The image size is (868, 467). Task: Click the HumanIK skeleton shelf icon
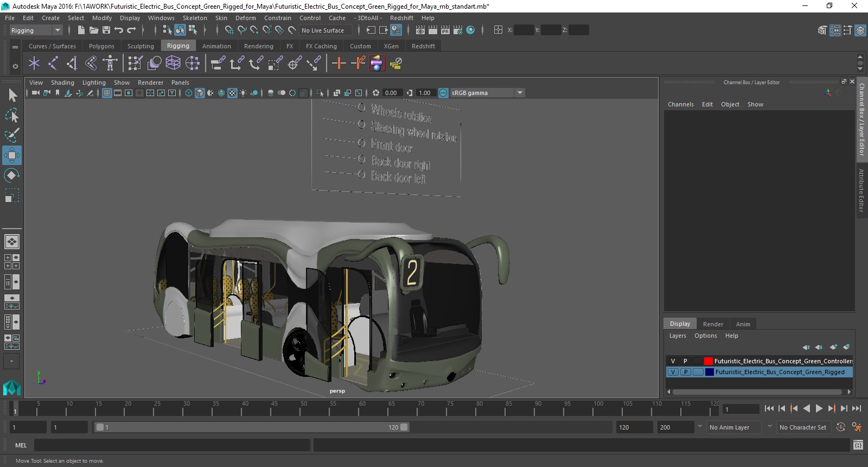click(x=110, y=64)
